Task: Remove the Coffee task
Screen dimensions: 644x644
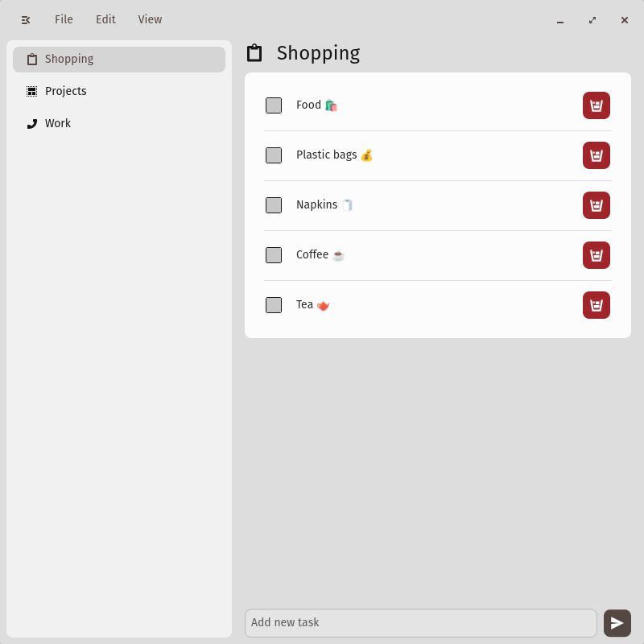Action: tap(597, 255)
